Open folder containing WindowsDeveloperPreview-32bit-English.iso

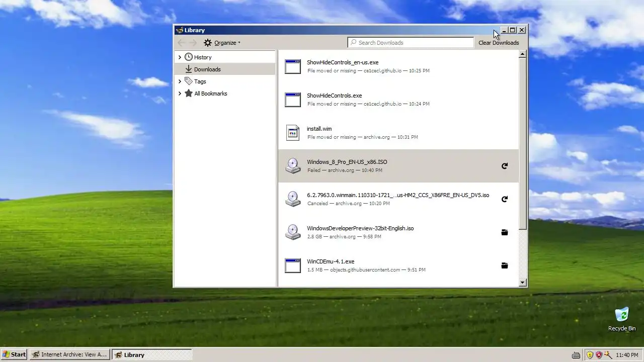505,232
